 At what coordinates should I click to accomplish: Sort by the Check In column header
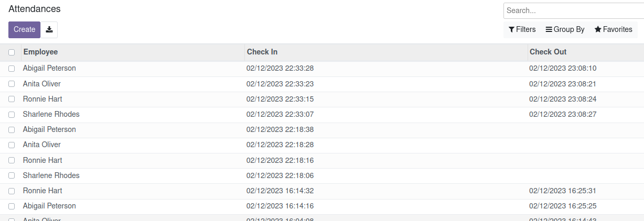(262, 52)
